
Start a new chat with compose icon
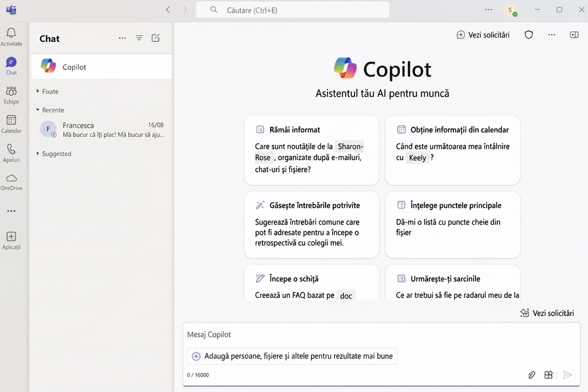156,38
